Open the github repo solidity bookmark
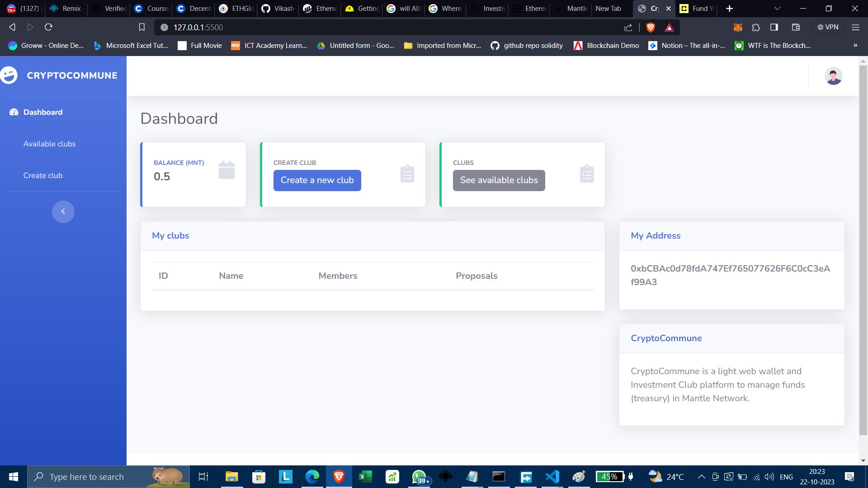The image size is (868, 488). tap(527, 45)
